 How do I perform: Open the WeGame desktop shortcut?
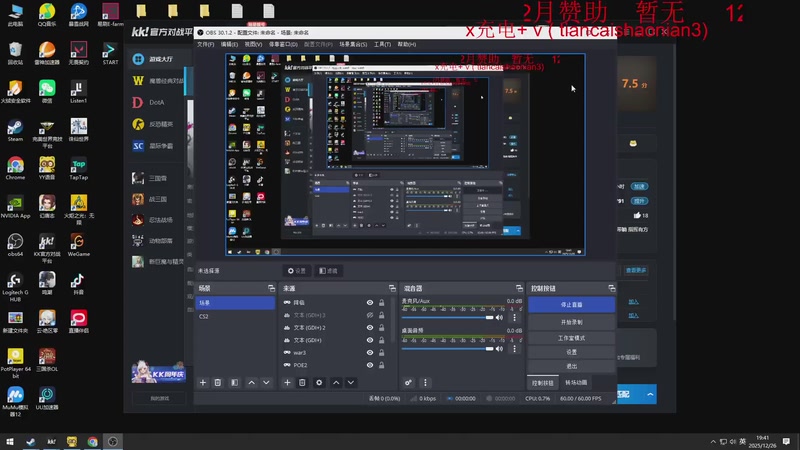click(79, 245)
